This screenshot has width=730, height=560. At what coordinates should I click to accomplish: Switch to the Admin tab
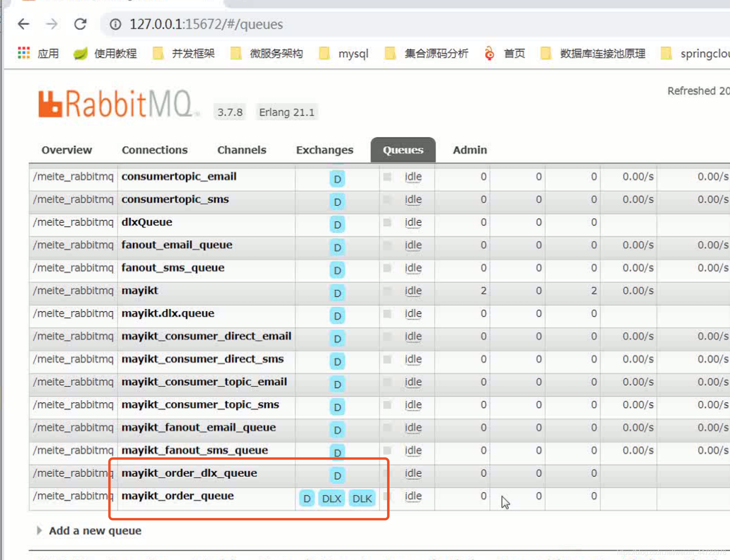coord(470,150)
